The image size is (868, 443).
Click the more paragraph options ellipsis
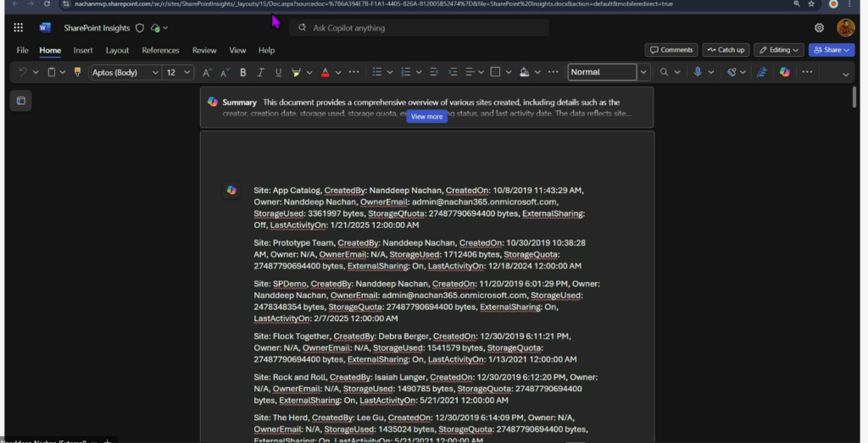(553, 72)
